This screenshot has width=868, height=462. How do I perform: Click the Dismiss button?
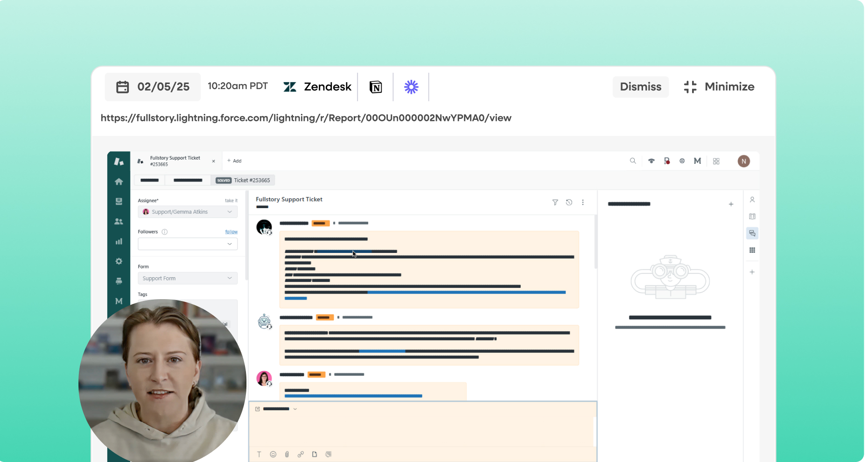pos(641,87)
